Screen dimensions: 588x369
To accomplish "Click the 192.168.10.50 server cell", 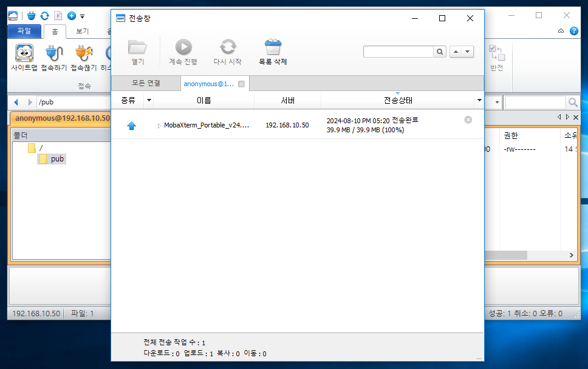I will (287, 125).
